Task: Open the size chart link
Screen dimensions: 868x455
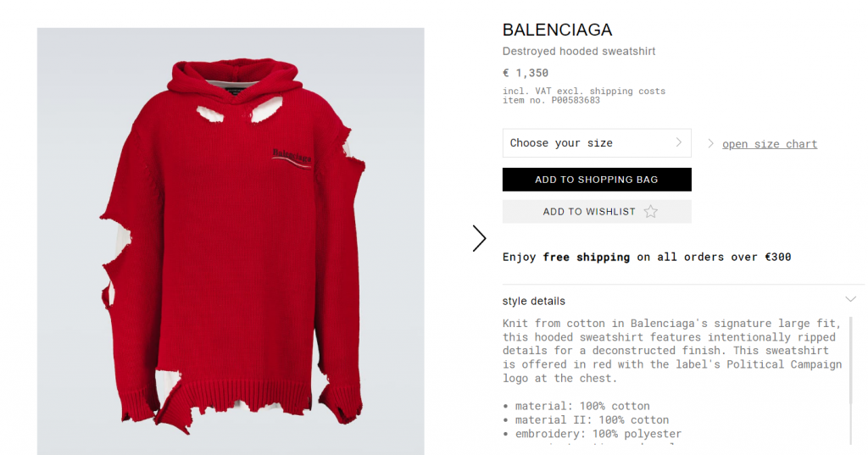Action: pyautogui.click(x=770, y=144)
